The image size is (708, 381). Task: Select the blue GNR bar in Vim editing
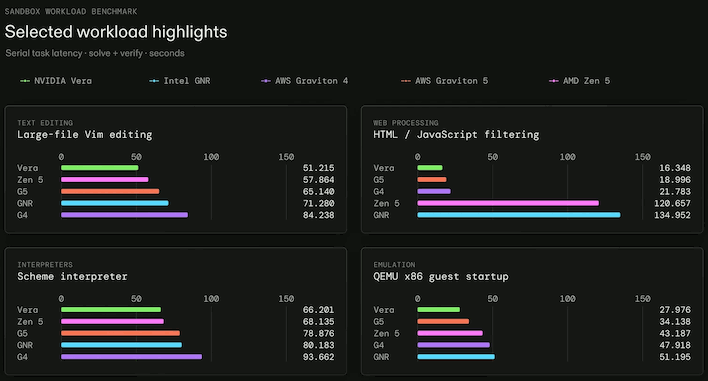[x=115, y=203]
